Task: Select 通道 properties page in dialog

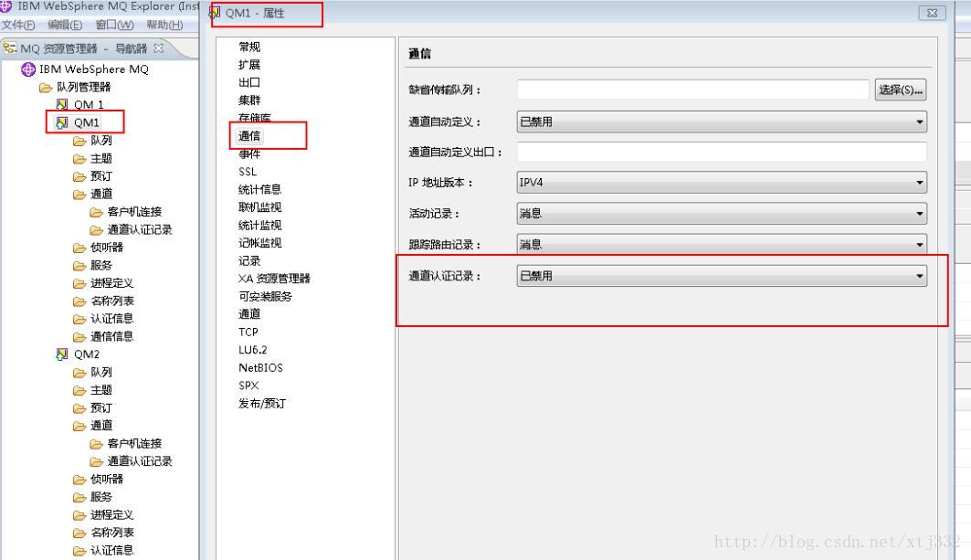Action: pyautogui.click(x=249, y=314)
